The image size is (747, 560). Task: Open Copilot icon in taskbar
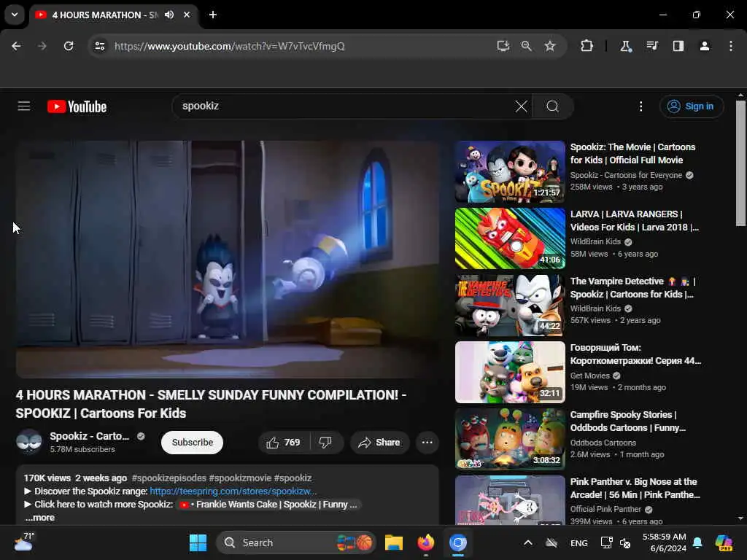click(724, 542)
